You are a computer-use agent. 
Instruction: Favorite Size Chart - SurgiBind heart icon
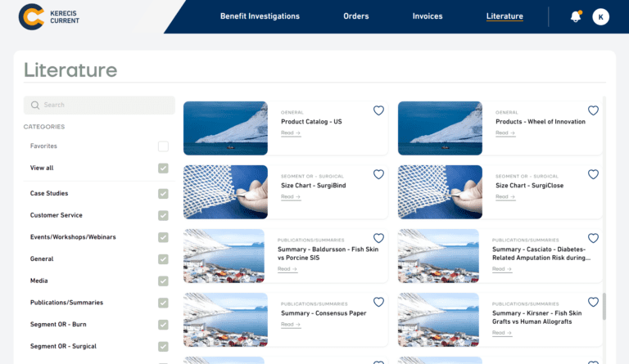(378, 174)
